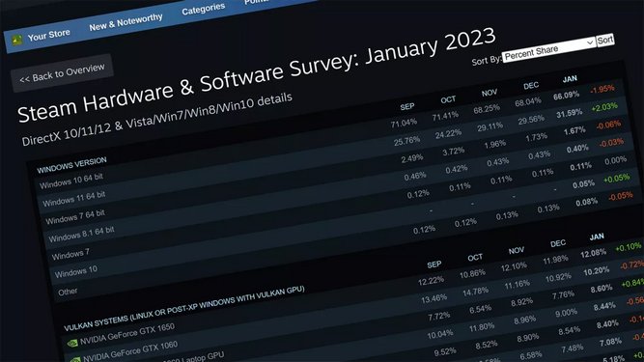This screenshot has width=644, height=362.
Task: Open the Your Store menu
Action: point(48,35)
